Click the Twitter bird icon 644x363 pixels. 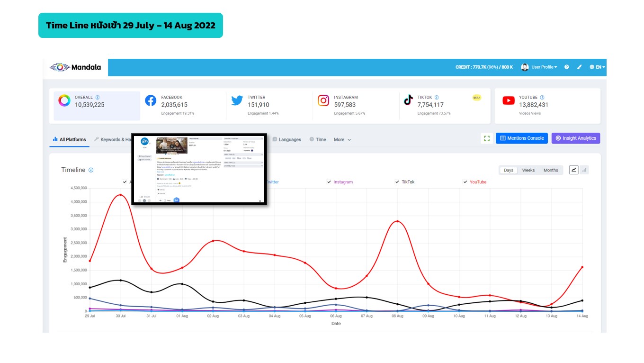click(237, 100)
